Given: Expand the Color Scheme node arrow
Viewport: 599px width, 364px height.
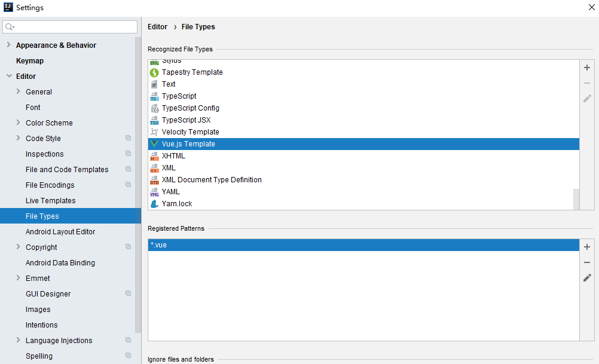Looking at the screenshot, I should coord(19,122).
